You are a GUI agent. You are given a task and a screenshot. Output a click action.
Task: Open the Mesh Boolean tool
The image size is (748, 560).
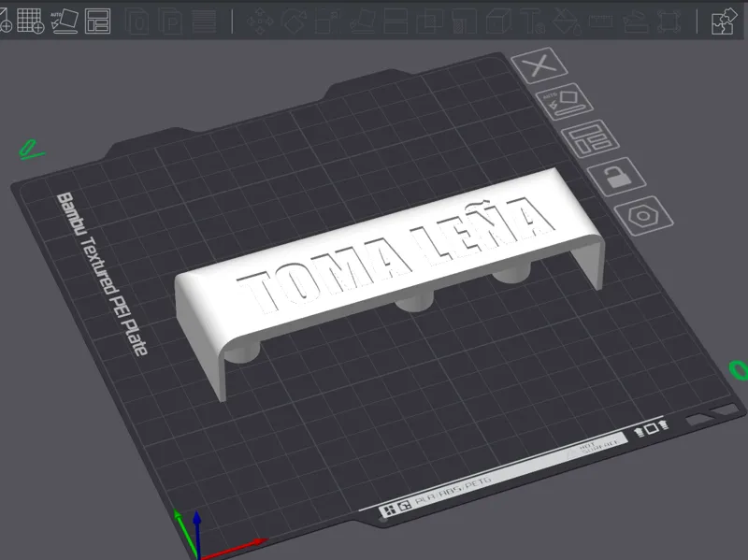coord(430,22)
